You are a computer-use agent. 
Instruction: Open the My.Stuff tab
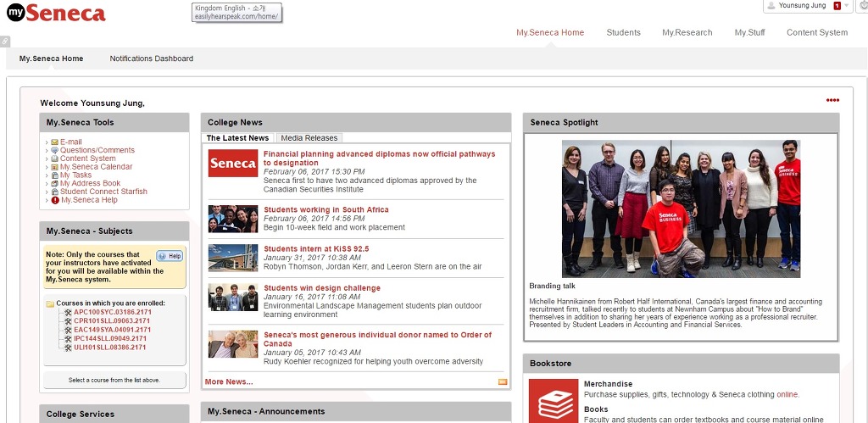(x=749, y=33)
